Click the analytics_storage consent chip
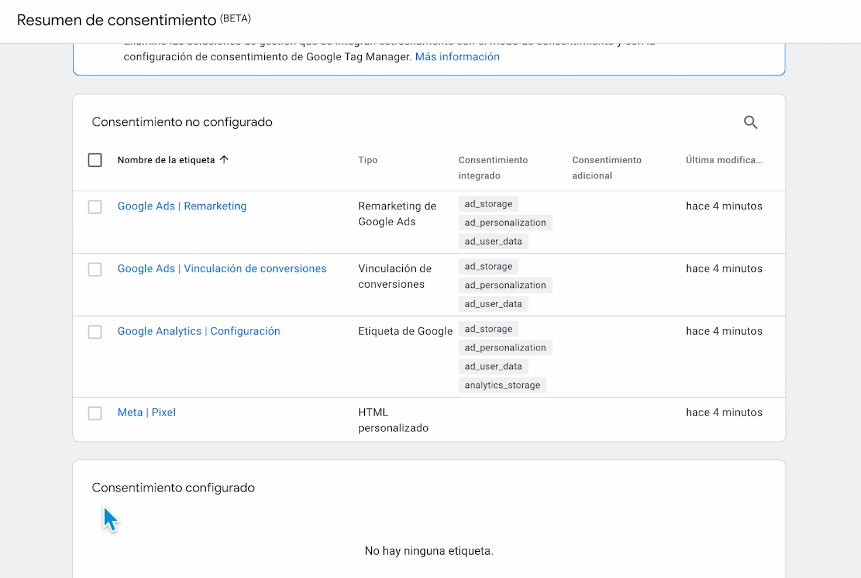Image resolution: width=861 pixels, height=578 pixels. (503, 385)
